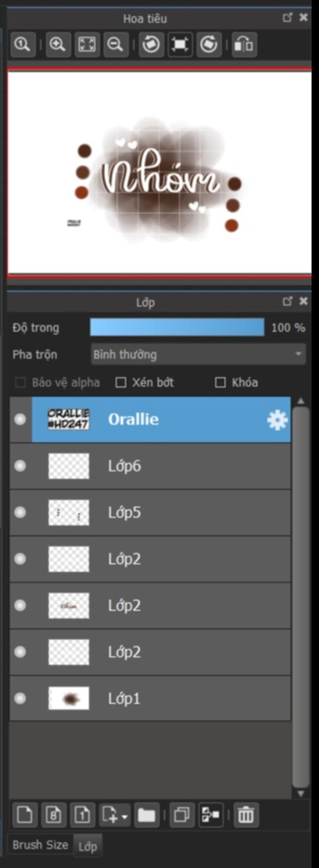Open Orallie layer settings gear
Screen dimensions: 319x868
tap(277, 420)
